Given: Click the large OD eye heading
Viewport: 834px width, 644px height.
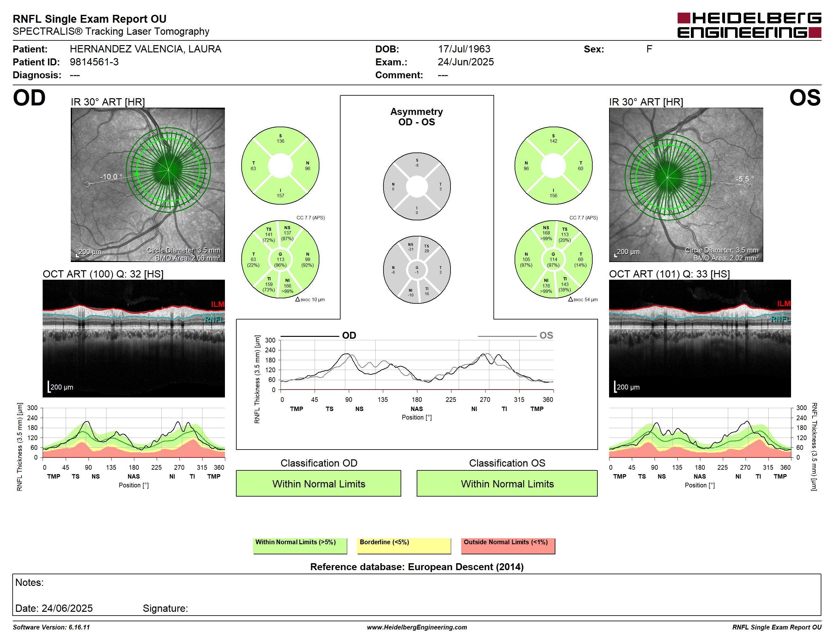Looking at the screenshot, I should point(29,98).
